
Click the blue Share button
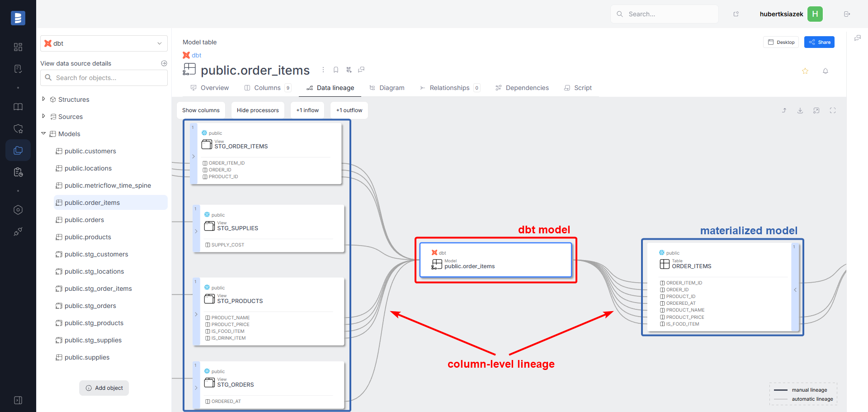[819, 42]
